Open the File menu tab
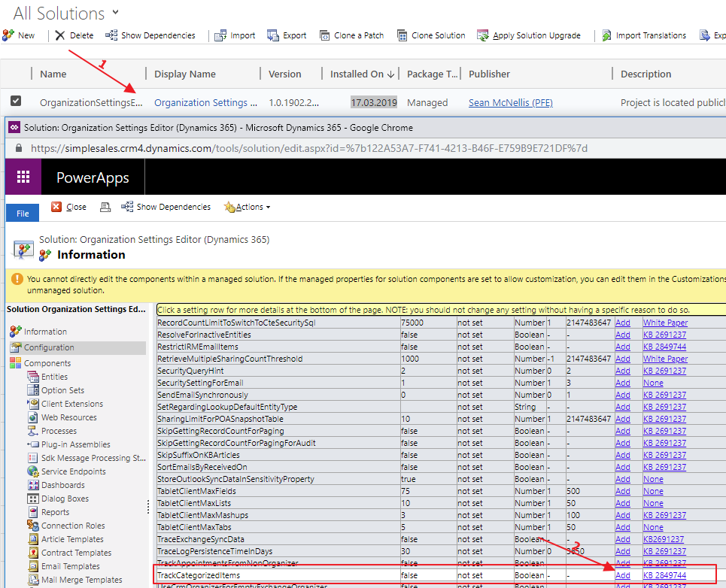This screenshot has width=726, height=588. (23, 214)
